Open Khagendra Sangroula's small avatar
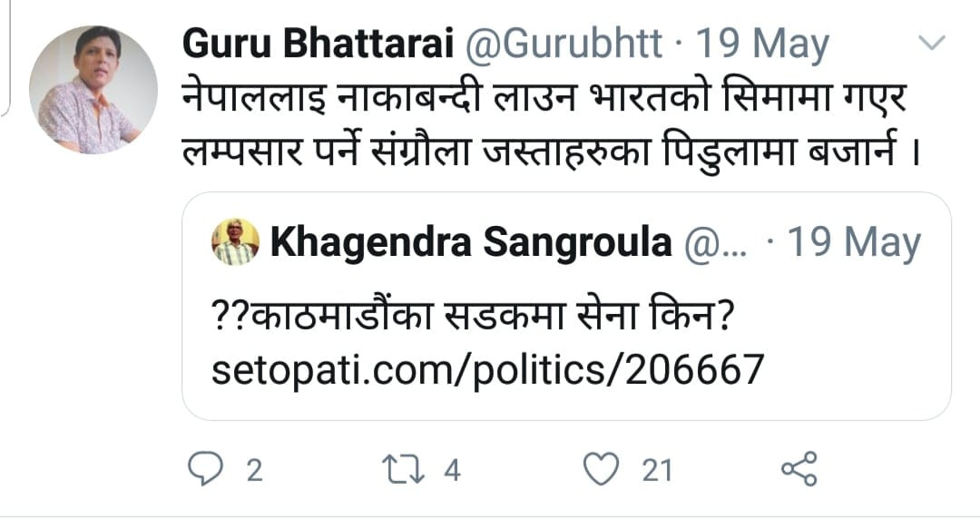Viewport: 980px width, 520px height. 235,242
